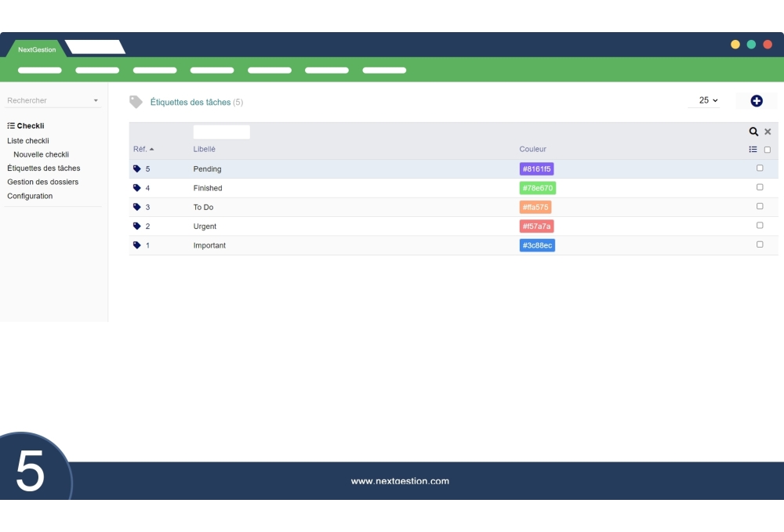Check the box on the Important row

(x=758, y=244)
